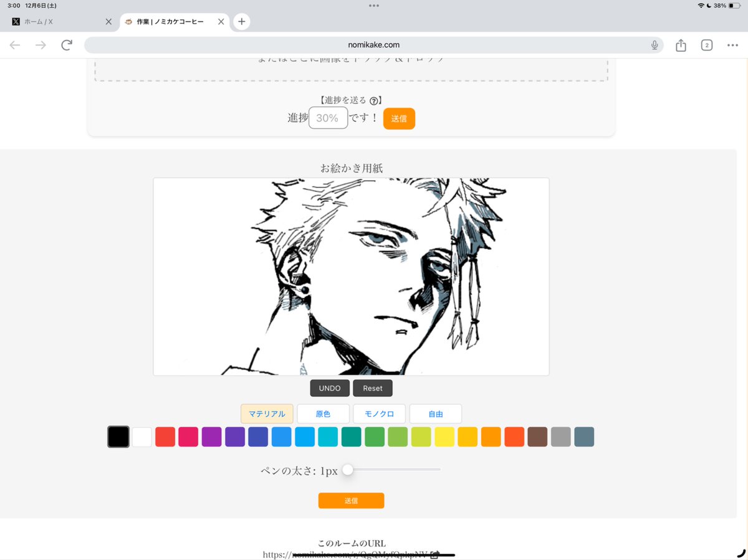Open the share sheet icon

click(x=681, y=45)
